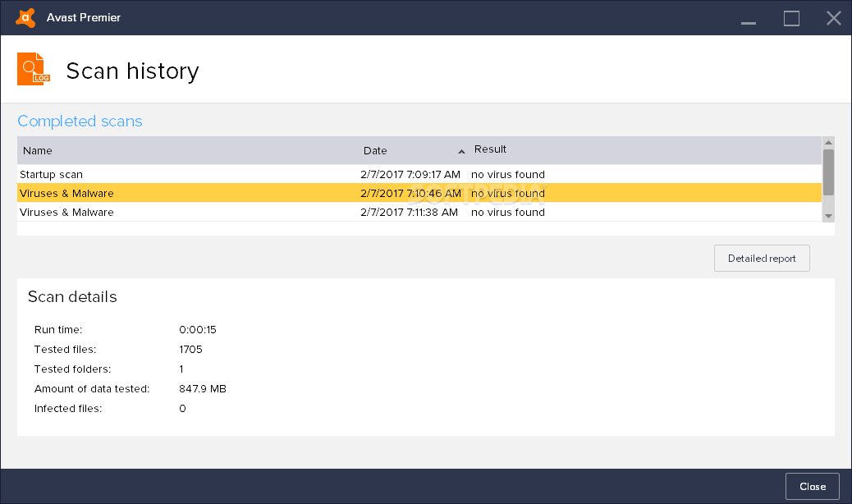Click the Startup scan result text

[507, 174]
